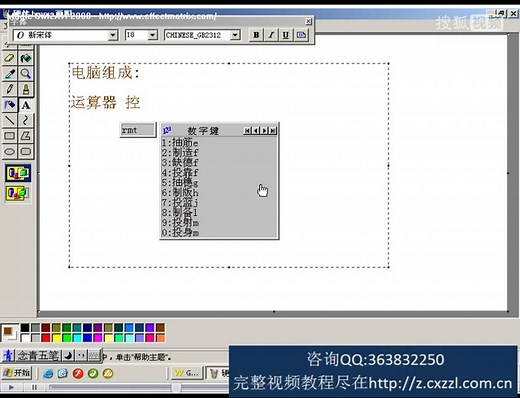Image resolution: width=520 pixels, height=398 pixels.
Task: Choose candidate 3:缺德f
Action: pos(180,163)
